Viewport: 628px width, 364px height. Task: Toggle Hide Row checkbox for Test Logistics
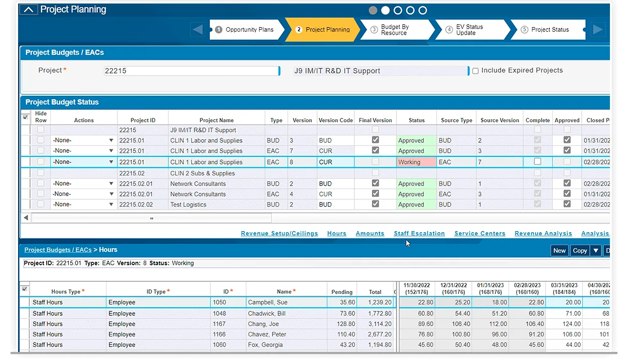pos(41,205)
